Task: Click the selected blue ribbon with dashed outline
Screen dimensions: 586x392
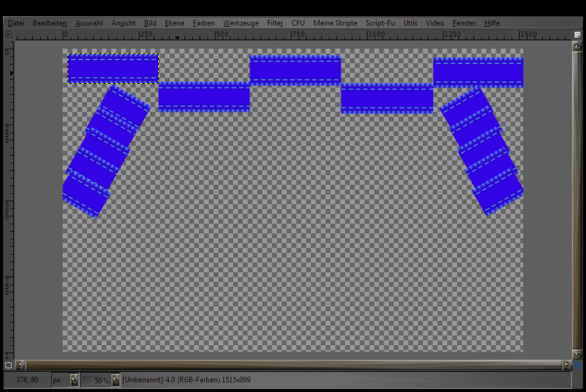Action: [x=113, y=69]
